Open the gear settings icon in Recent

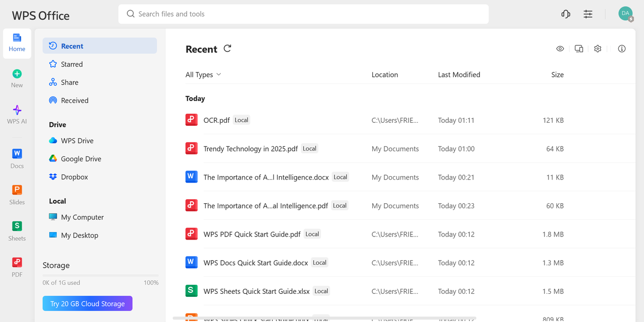pyautogui.click(x=598, y=49)
